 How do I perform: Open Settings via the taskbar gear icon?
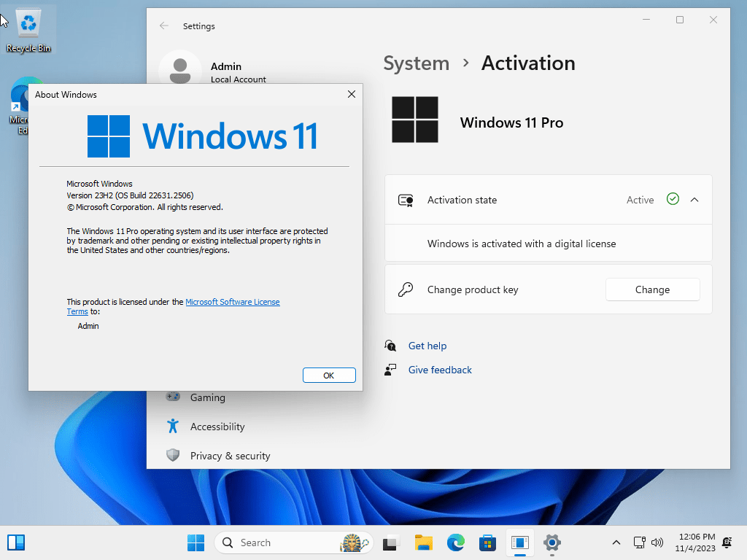tap(552, 543)
